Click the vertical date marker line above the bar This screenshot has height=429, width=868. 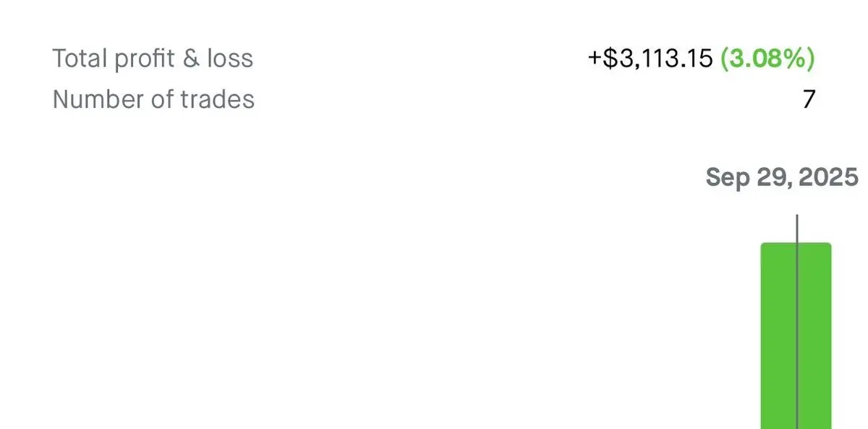point(797,229)
